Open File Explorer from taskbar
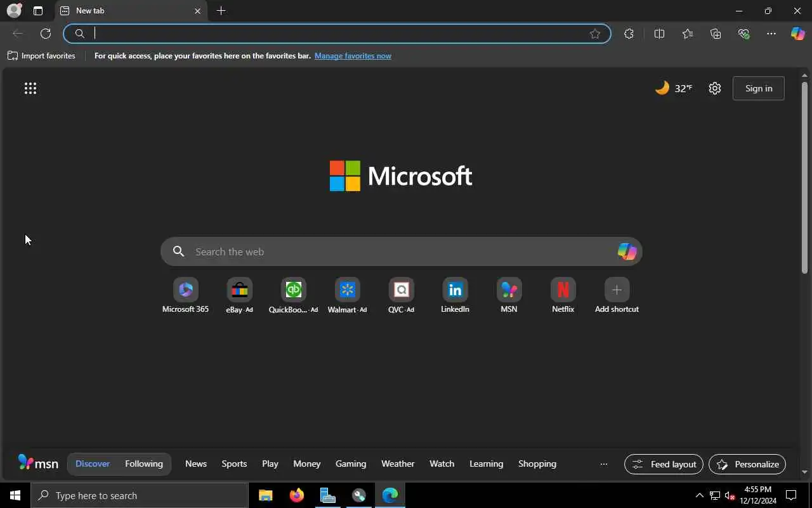Viewport: 812px width, 508px height. 265,495
